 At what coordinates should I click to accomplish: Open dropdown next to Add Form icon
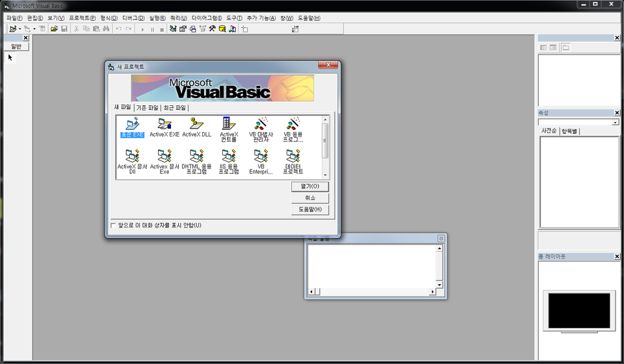coord(34,29)
